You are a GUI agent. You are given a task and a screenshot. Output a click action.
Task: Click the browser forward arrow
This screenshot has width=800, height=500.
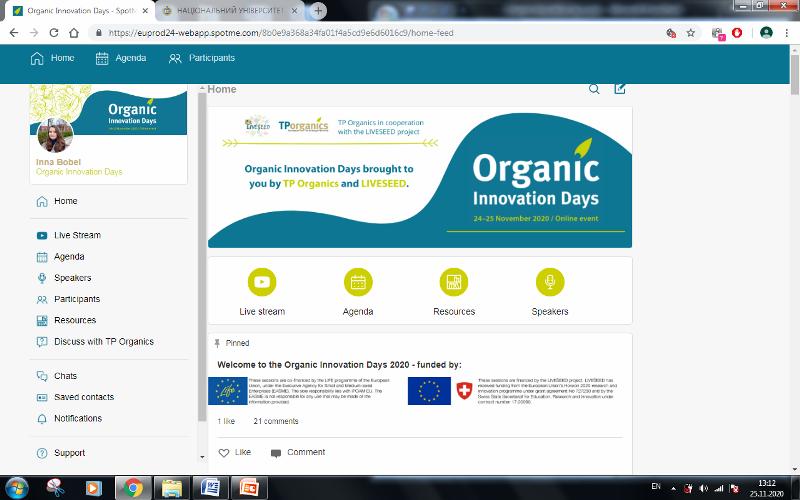pos(34,33)
